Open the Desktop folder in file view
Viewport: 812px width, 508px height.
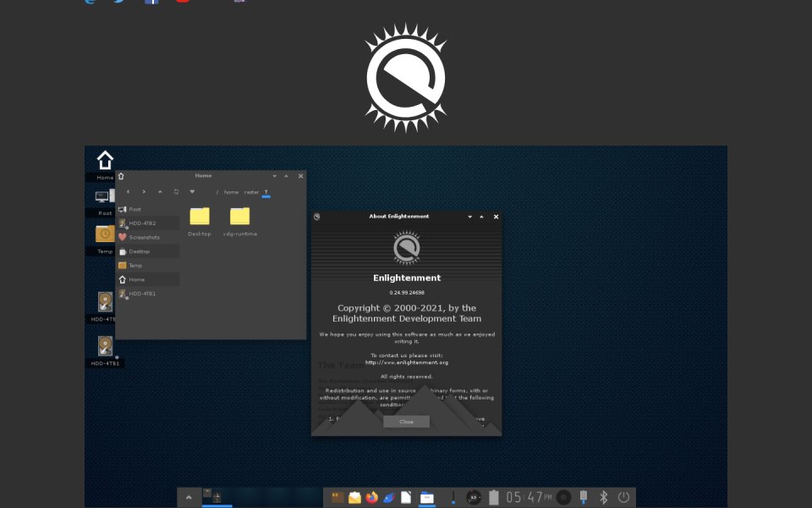pyautogui.click(x=200, y=222)
